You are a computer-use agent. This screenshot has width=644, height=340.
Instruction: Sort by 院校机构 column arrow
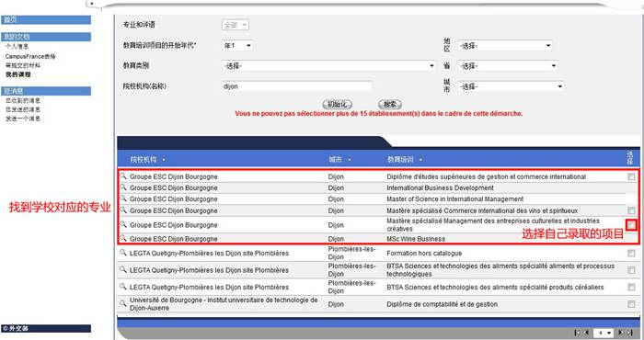coord(165,160)
